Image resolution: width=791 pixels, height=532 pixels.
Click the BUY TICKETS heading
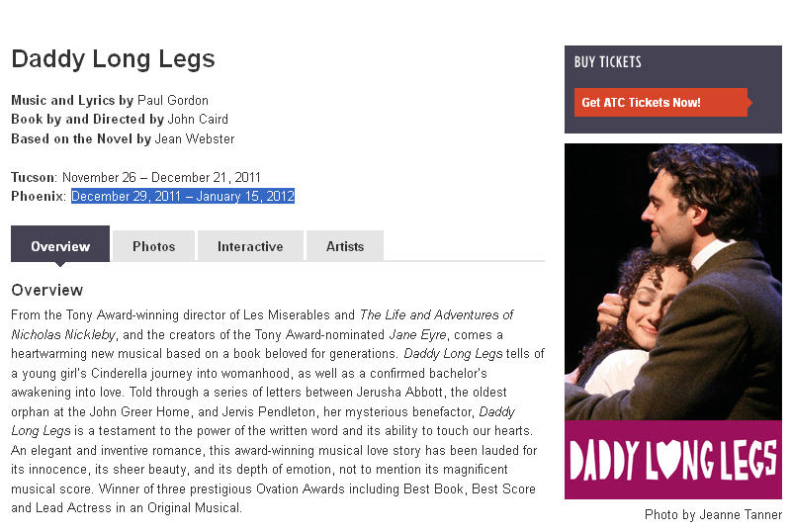pos(608,62)
